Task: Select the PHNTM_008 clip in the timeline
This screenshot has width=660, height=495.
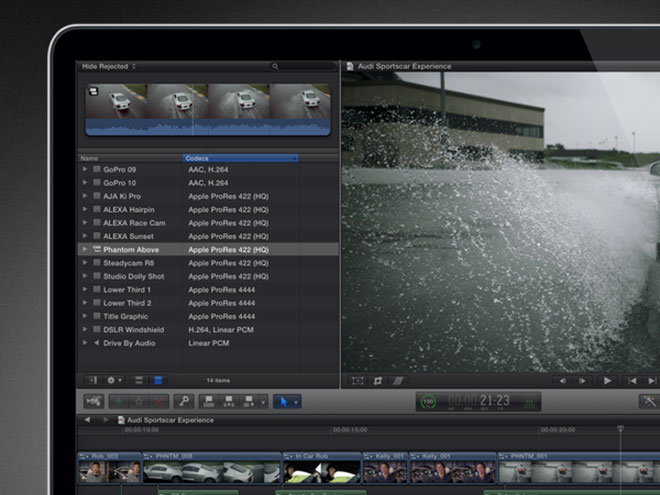Action: (x=212, y=468)
